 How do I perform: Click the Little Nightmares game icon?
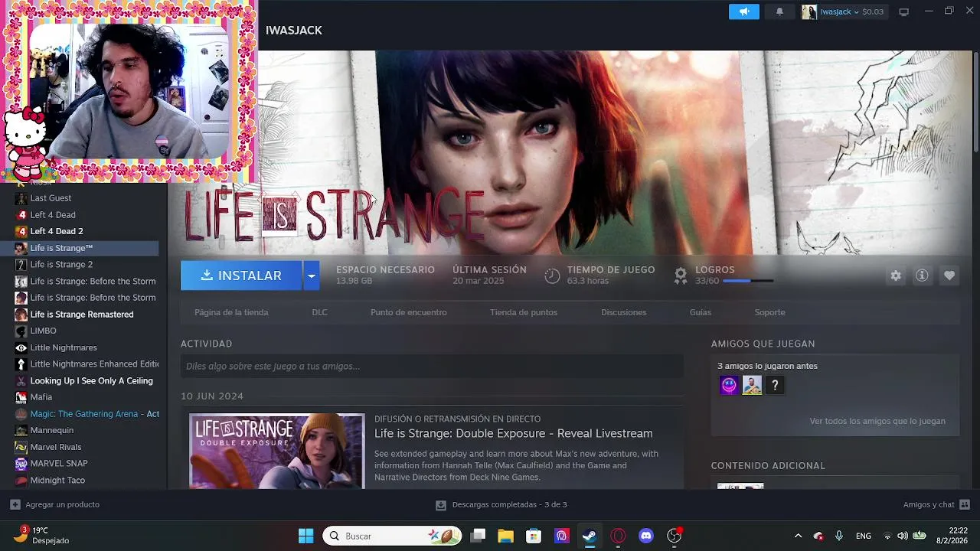pos(21,347)
